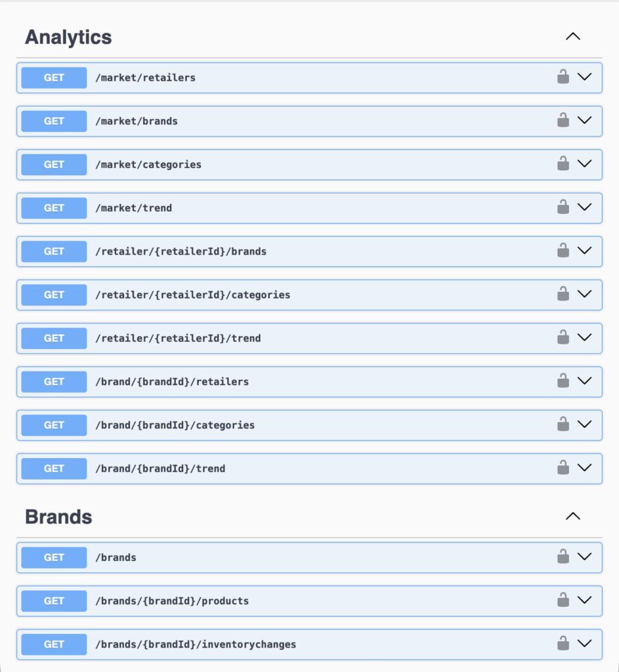
Task: Collapse the Analytics section
Action: [x=572, y=37]
